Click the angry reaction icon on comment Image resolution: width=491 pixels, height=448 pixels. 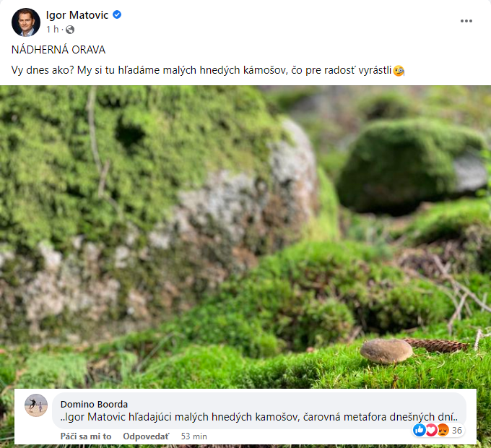pos(443,430)
